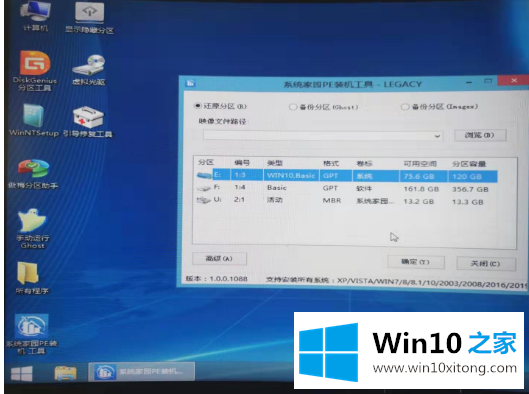Open 手动运行 Ghost desktop icon
The height and width of the screenshot is (394, 529).
tap(32, 228)
